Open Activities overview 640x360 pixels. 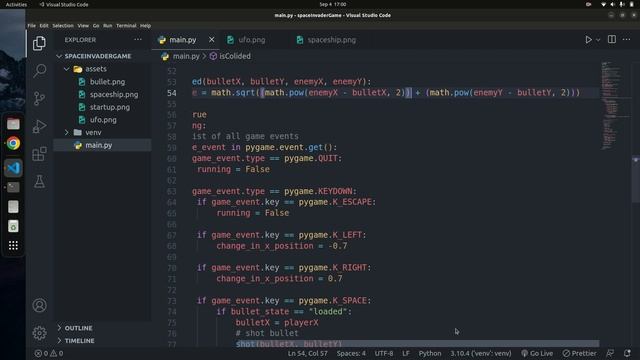click(16, 4)
